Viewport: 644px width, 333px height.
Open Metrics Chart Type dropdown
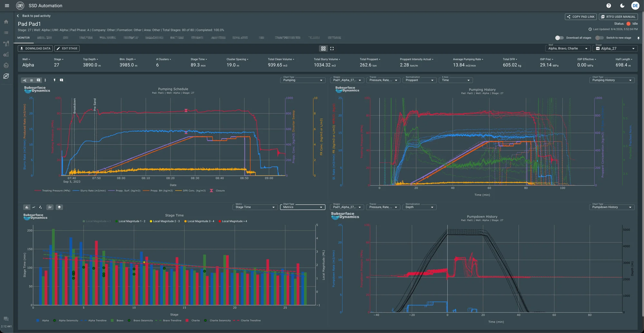pyautogui.click(x=303, y=207)
